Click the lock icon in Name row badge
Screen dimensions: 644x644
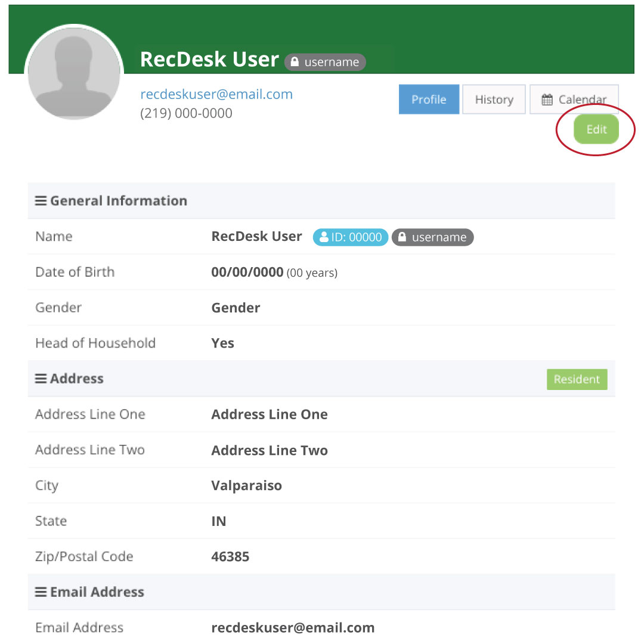pyautogui.click(x=402, y=237)
